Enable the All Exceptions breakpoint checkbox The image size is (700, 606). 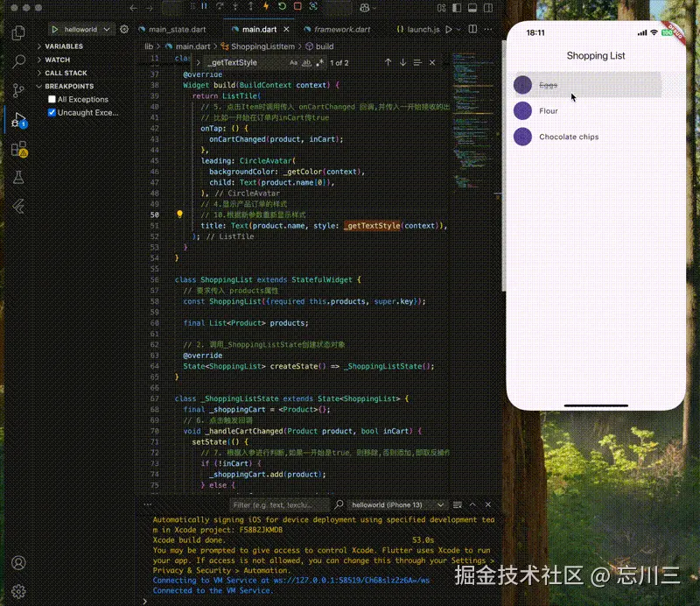52,99
